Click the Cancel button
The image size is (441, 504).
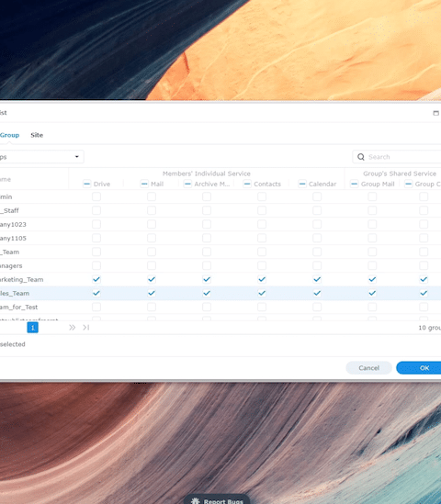click(x=369, y=368)
